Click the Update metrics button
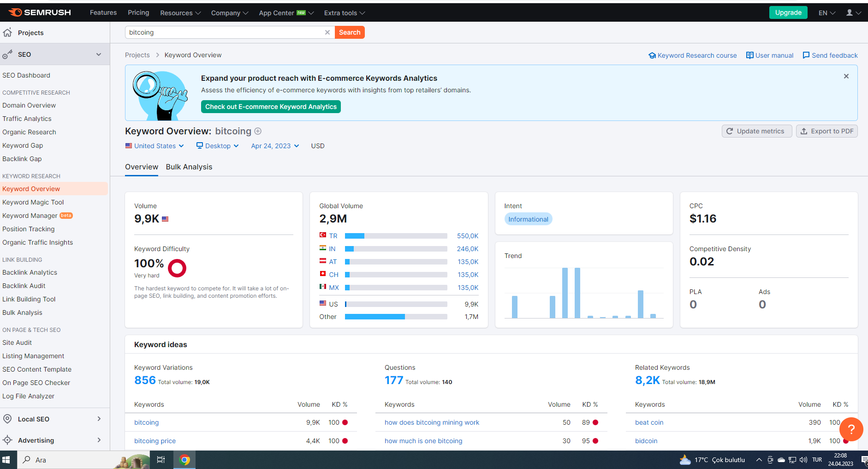This screenshot has width=868, height=469. (x=756, y=131)
